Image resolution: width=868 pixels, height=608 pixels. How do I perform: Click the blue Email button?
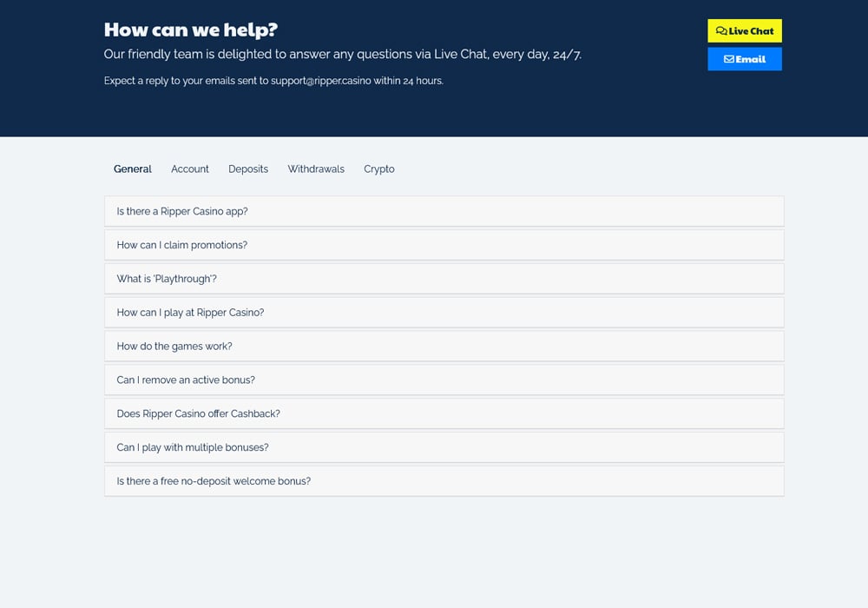tap(745, 59)
